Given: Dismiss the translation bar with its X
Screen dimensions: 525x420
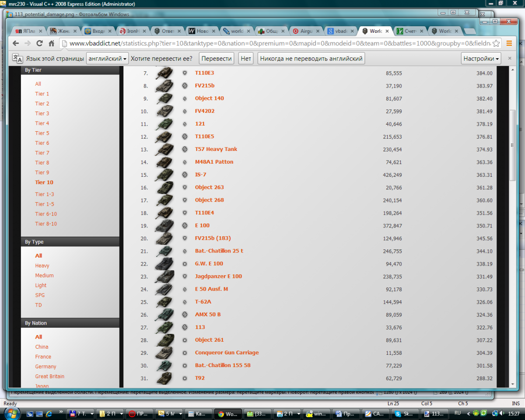Looking at the screenshot, I should tap(509, 58).
